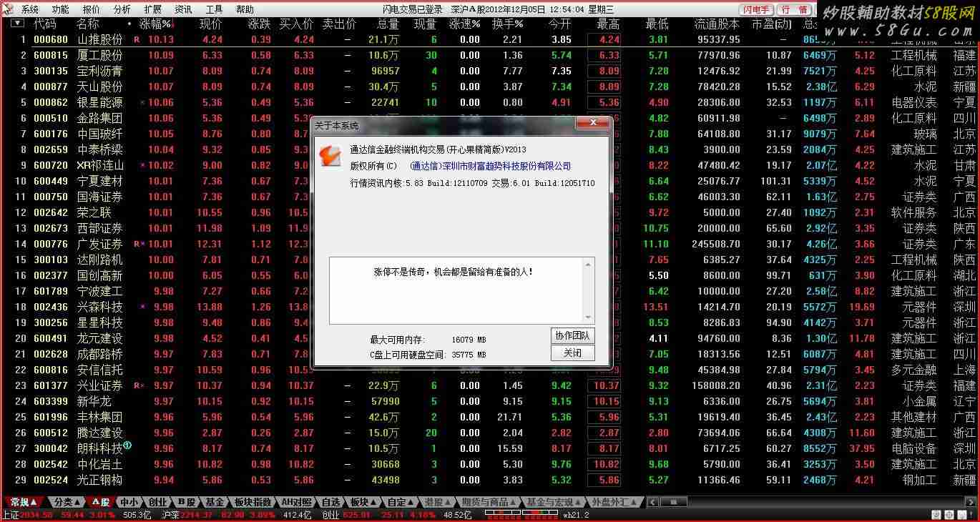Sort the table by the 涨幅% column header
Viewport: 980px width, 522px height.
[155, 24]
